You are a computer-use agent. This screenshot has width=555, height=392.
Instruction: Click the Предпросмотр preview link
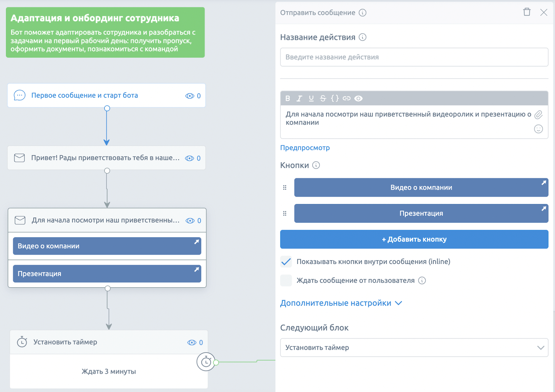point(305,148)
